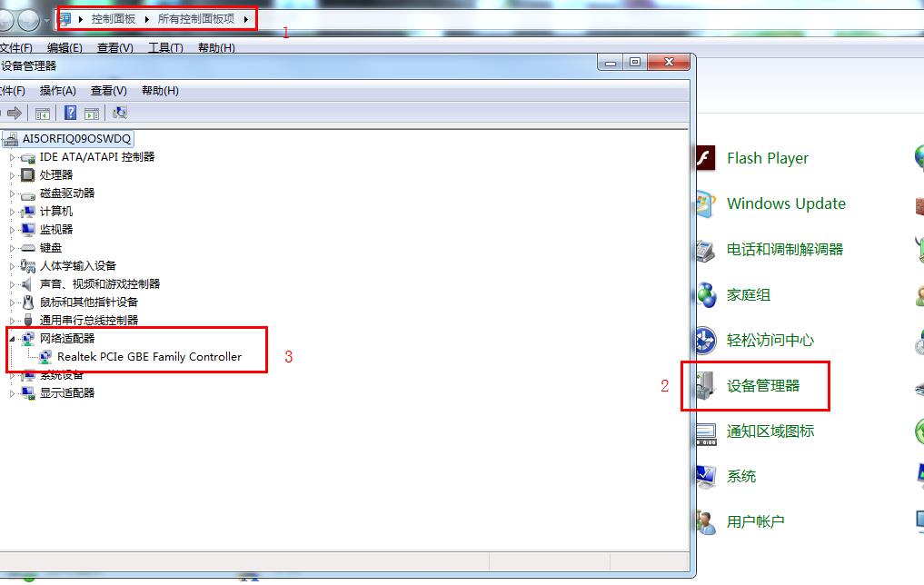Expand the 鼠标和其他指针设备 node
Screen dimensions: 924x585
tap(12, 302)
